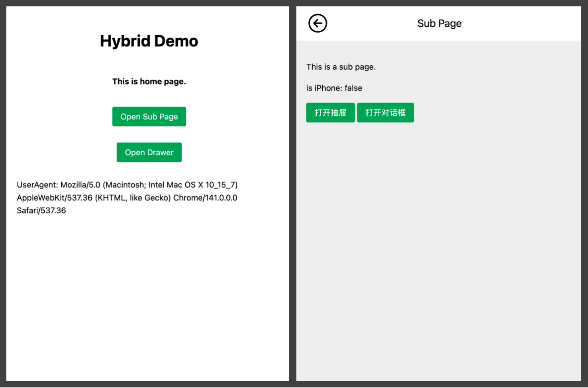Click the 'Intel Mac OS X 10_15_7' text
This screenshot has height=388, width=588.
[x=191, y=185]
